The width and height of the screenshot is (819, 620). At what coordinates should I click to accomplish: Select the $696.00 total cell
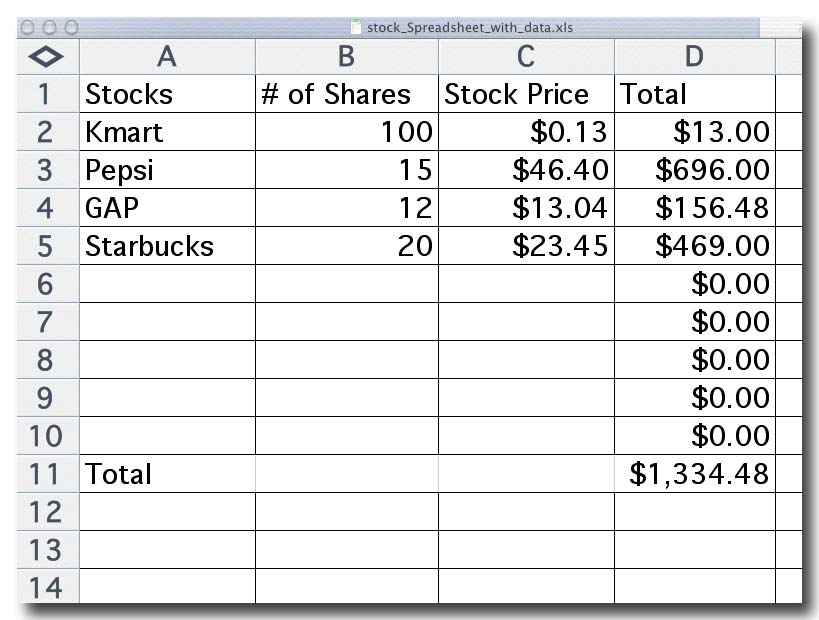[x=695, y=170]
